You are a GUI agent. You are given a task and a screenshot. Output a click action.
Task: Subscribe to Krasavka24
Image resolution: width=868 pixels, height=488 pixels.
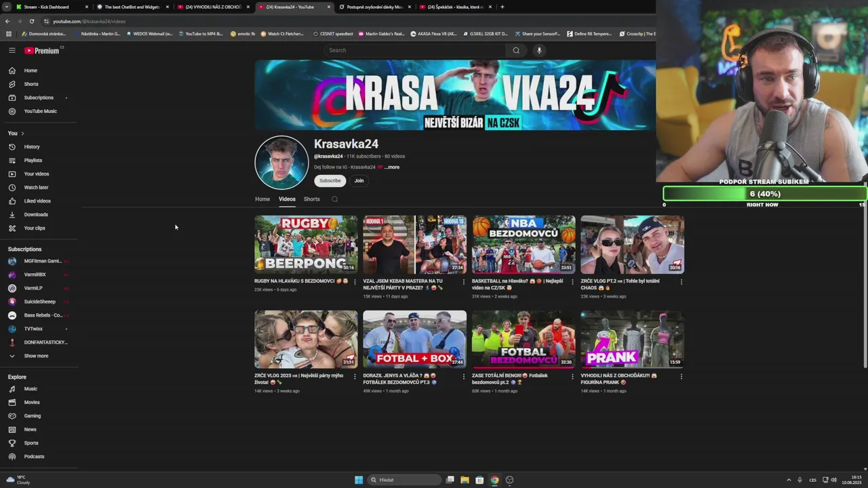[330, 180]
